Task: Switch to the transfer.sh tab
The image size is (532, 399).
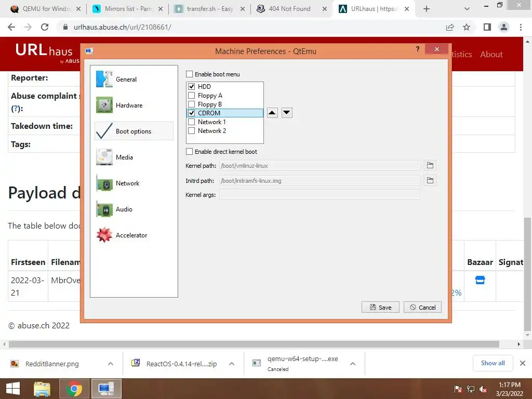Action: click(210, 9)
